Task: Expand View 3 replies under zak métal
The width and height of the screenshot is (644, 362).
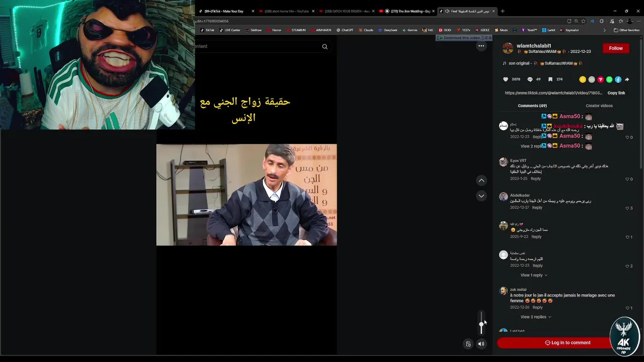Action: [536, 317]
